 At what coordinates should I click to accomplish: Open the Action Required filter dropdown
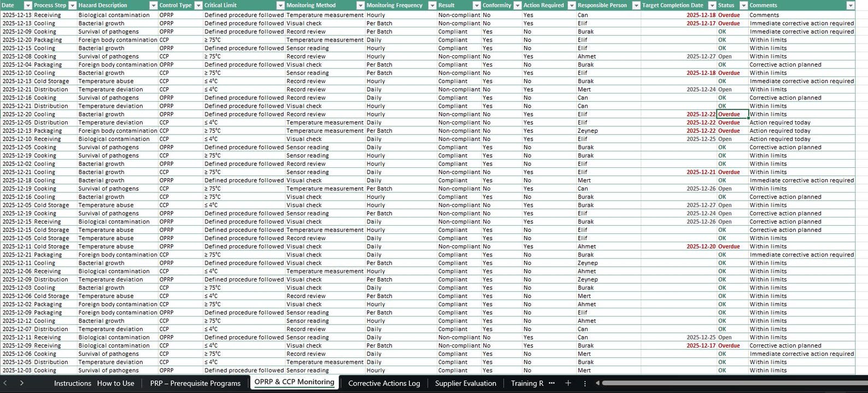(x=572, y=5)
